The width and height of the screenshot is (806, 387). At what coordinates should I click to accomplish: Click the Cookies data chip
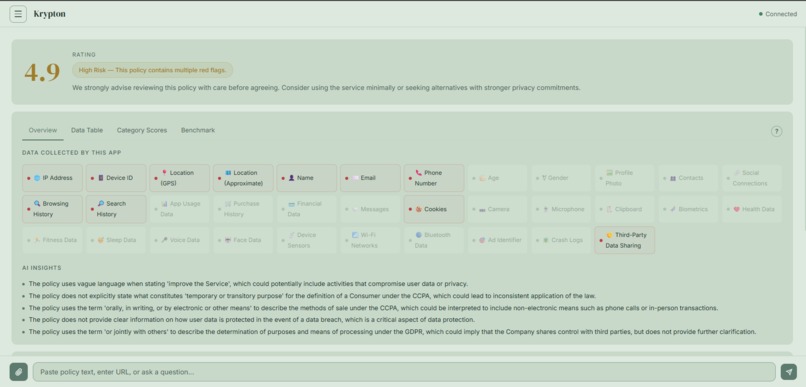tap(434, 209)
